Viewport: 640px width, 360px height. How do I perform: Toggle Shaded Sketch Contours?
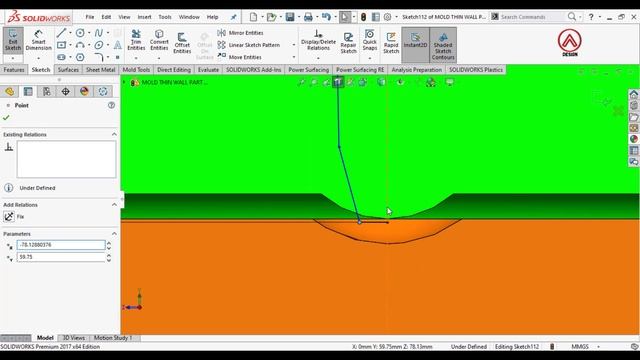(443, 46)
